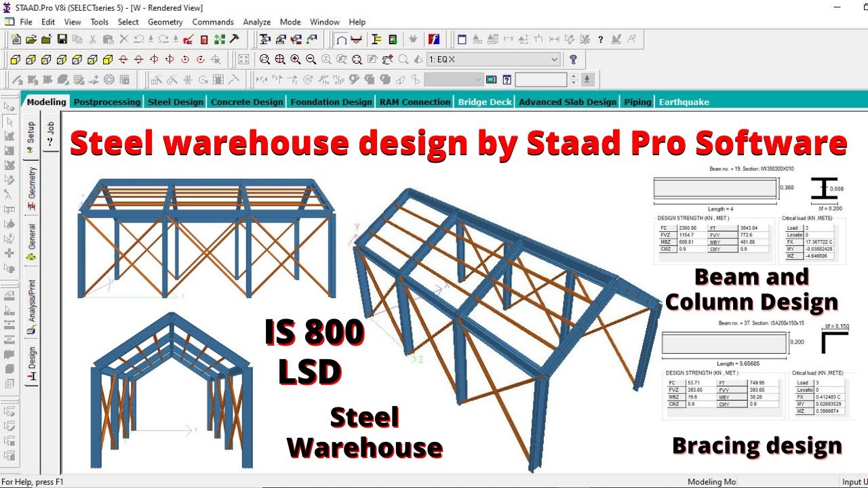Open the File menu
The width and height of the screenshot is (868, 488).
26,22
